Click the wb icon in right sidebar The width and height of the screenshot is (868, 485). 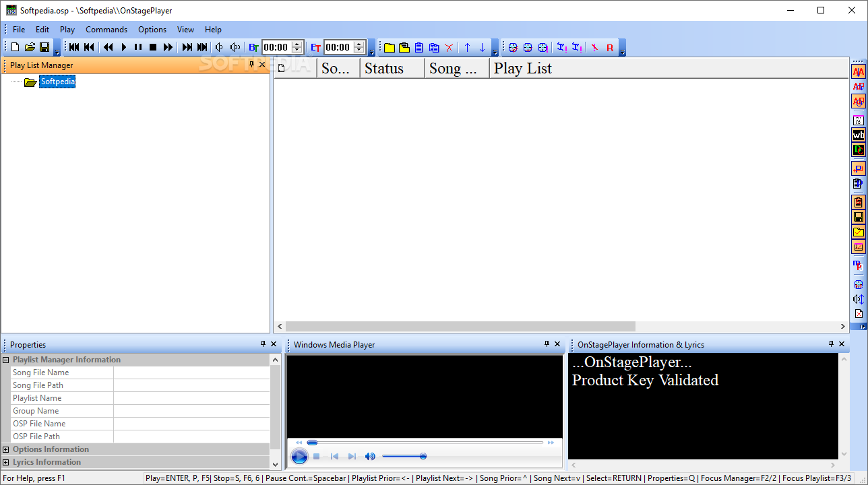pos(858,135)
